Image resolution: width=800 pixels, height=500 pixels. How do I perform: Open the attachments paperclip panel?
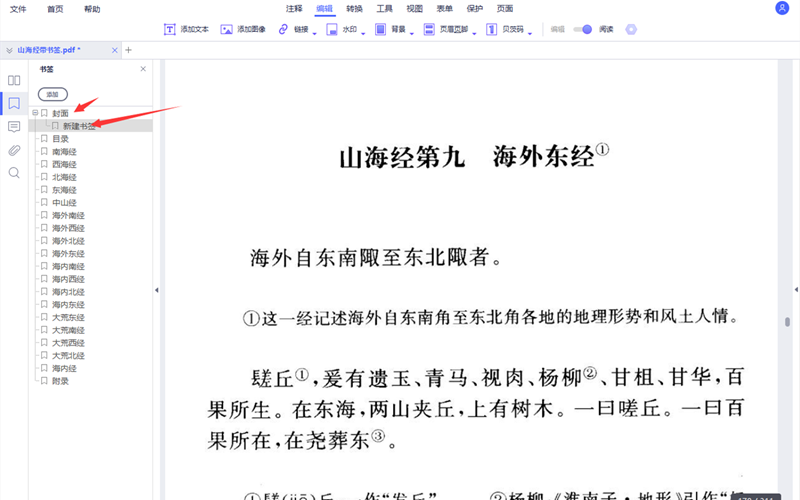coord(14,150)
